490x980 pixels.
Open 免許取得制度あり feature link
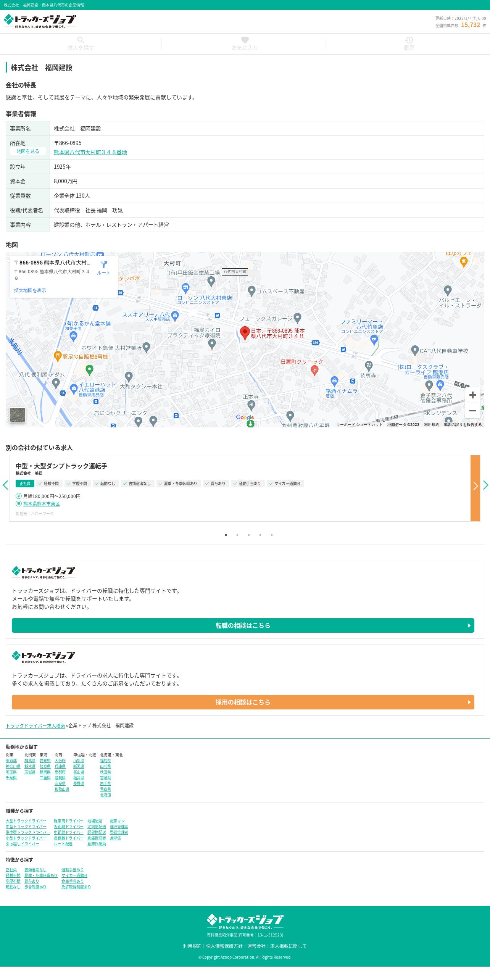click(x=76, y=887)
